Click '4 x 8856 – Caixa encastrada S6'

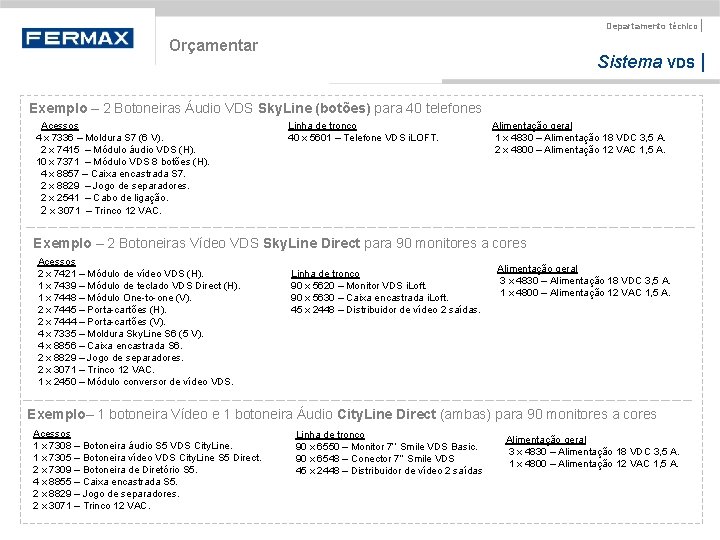(x=110, y=346)
